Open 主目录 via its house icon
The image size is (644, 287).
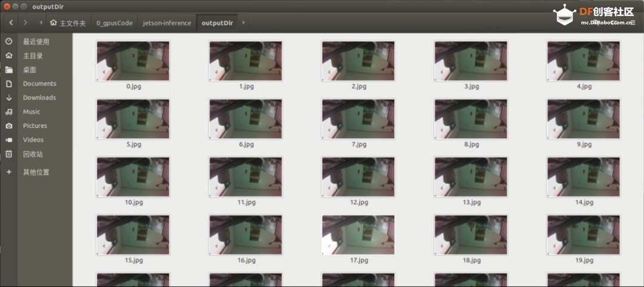tap(9, 56)
